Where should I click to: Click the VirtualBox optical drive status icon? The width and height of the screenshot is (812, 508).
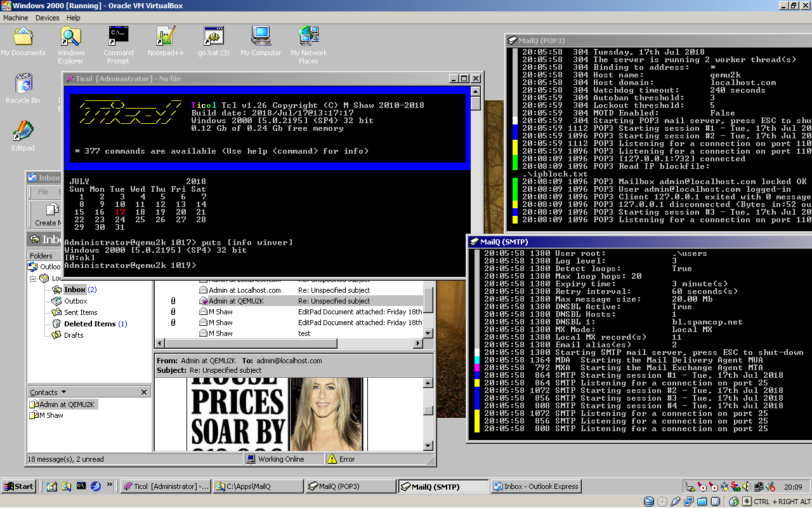662,502
